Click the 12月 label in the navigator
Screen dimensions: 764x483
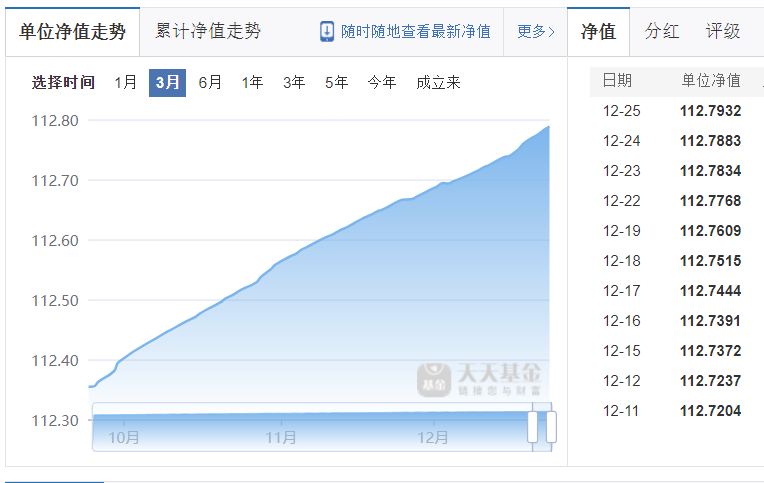click(x=433, y=437)
